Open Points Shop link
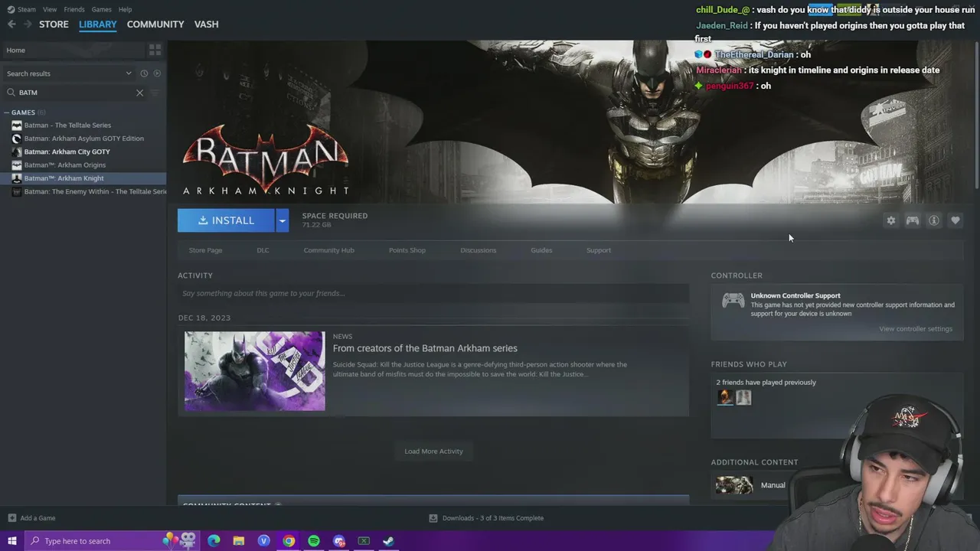The height and width of the screenshot is (551, 980). 407,250
